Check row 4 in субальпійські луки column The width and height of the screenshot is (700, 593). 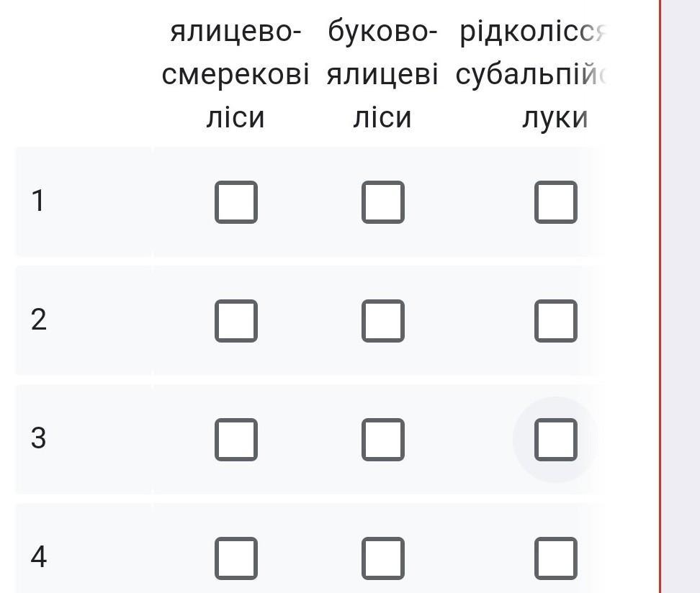[x=555, y=558]
